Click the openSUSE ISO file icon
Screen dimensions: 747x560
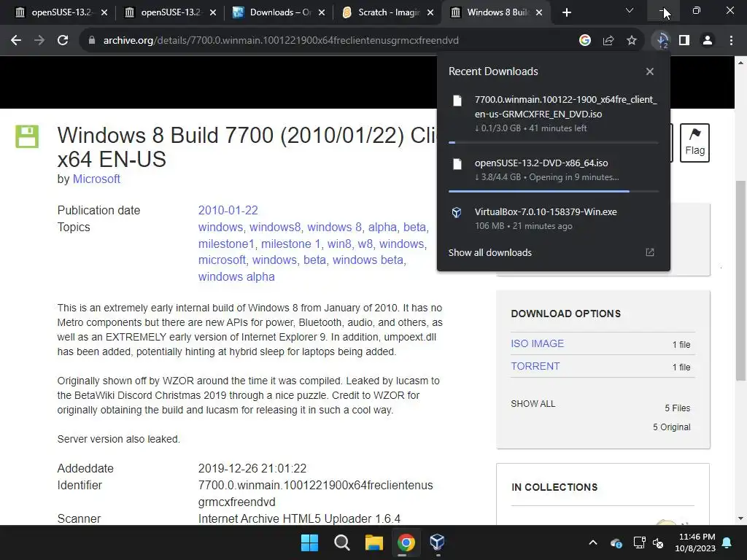[x=457, y=164]
